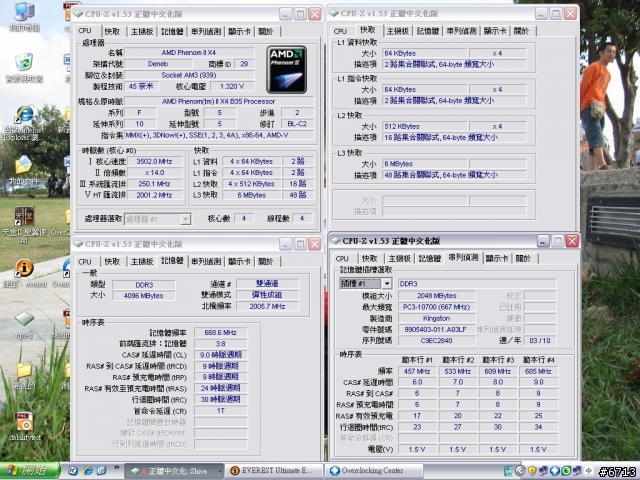Expand Quick Launch with the double-chevron arrow

(116, 468)
